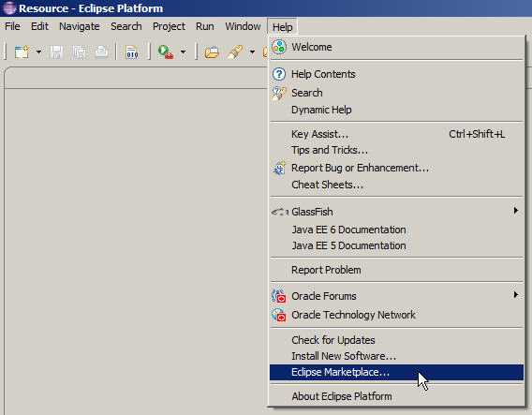Image resolution: width=532 pixels, height=415 pixels.
Task: Click the Oracle Technology Network icon
Action: coord(278,315)
